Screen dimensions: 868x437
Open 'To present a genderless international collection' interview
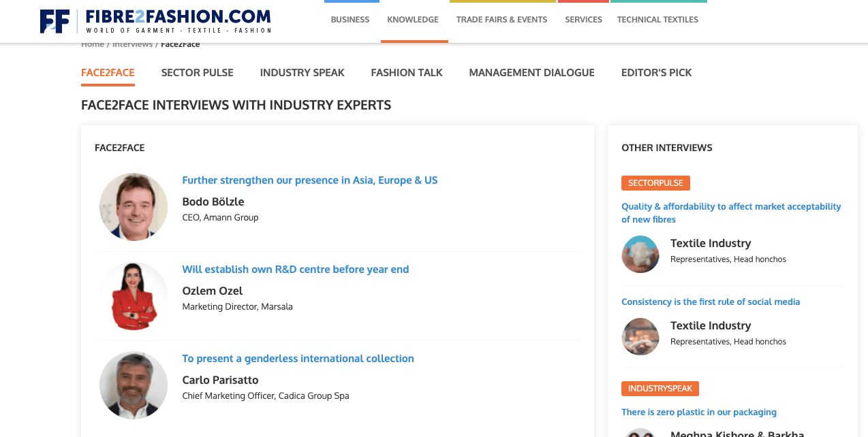coord(298,359)
